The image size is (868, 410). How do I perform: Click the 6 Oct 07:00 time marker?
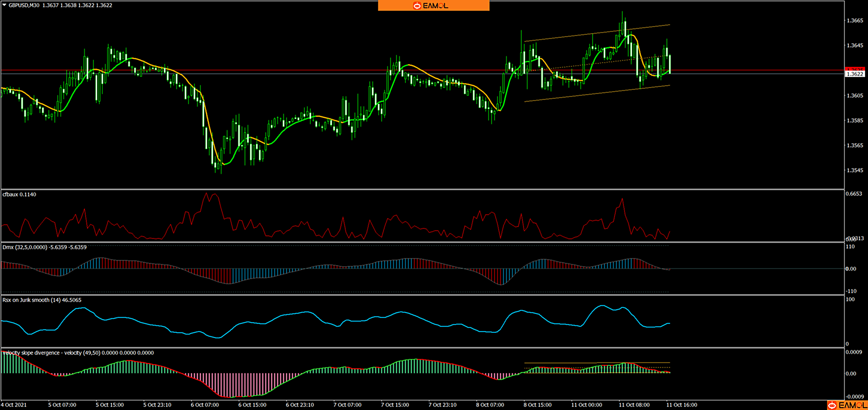coord(205,405)
